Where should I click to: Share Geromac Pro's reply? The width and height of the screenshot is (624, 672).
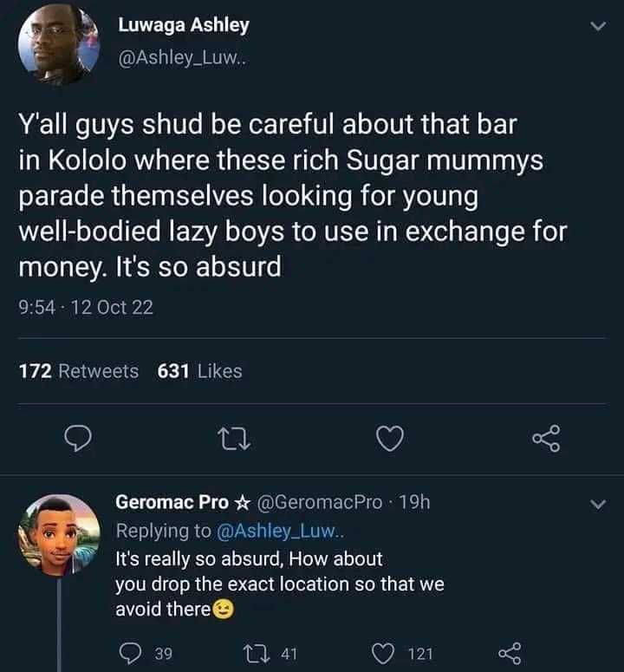point(508,653)
